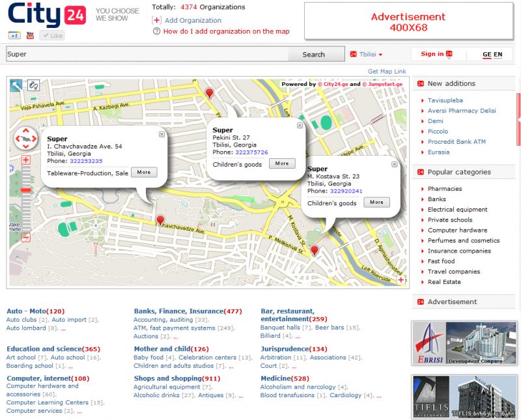Open the Tbilisi city dropdown
This screenshot has height=420, width=521.
pyautogui.click(x=367, y=55)
